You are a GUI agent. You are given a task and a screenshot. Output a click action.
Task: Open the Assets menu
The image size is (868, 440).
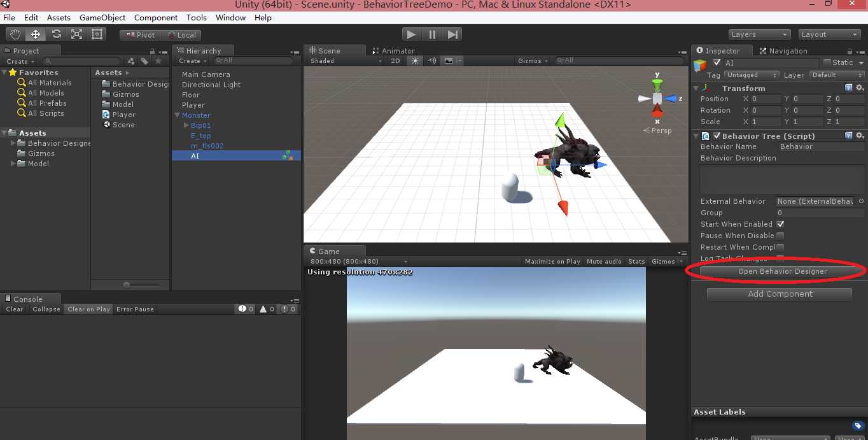click(59, 18)
